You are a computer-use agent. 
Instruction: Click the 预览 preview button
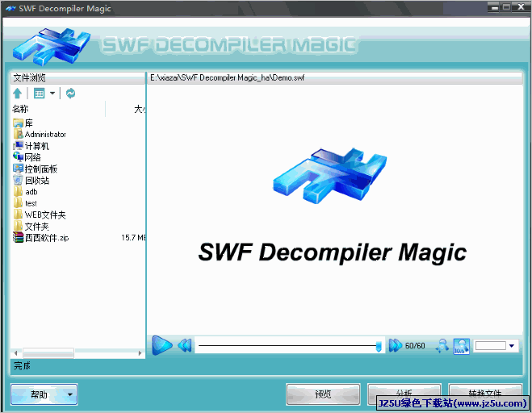pos(323,394)
